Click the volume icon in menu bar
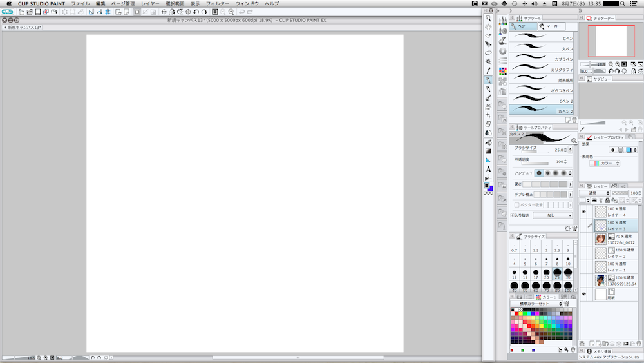The width and height of the screenshot is (644, 363). [535, 3]
